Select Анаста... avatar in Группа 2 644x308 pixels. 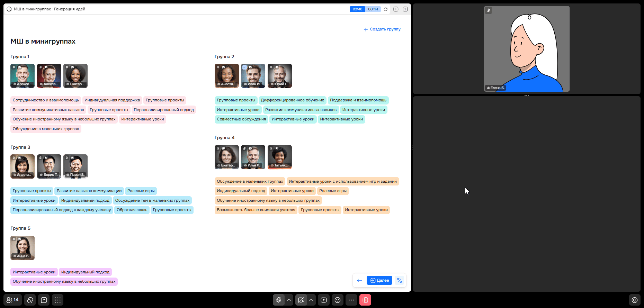pyautogui.click(x=227, y=76)
